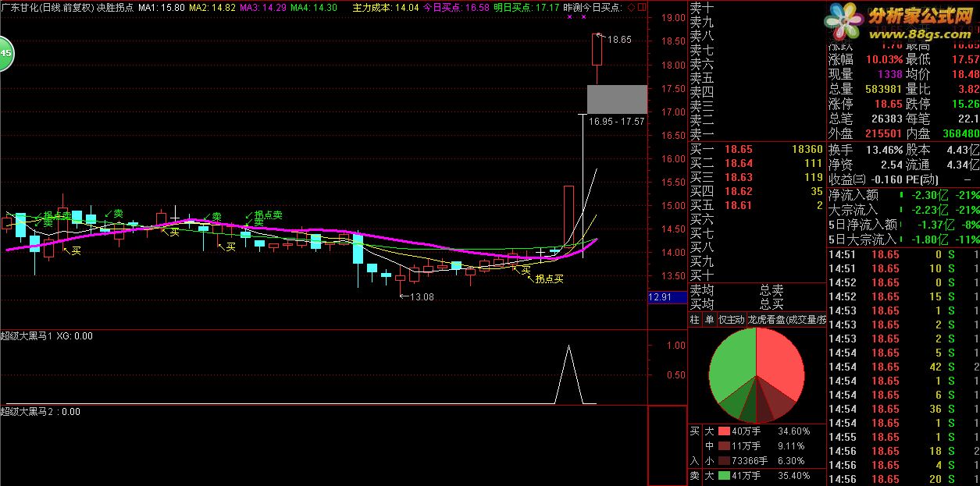Click the 卖十 ask row

757,8
